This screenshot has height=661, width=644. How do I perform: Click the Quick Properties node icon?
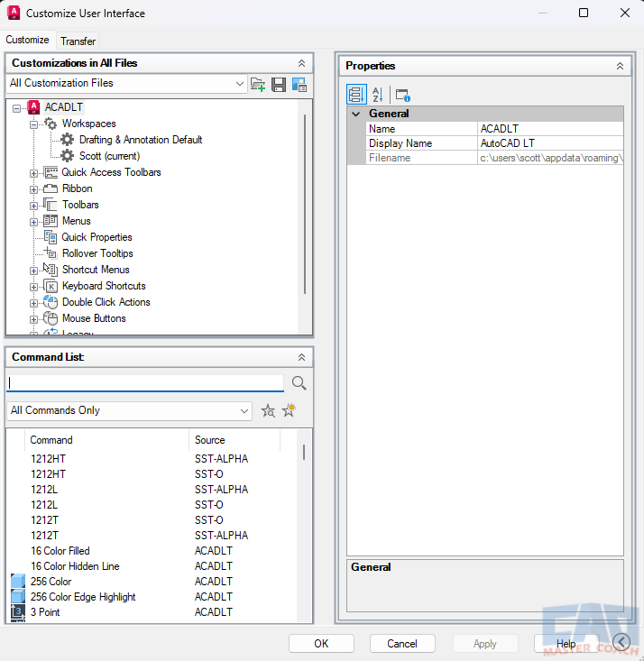coord(51,237)
